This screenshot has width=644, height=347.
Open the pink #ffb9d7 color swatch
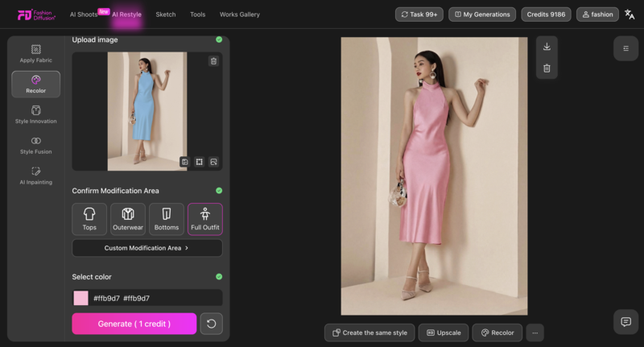[x=81, y=298]
